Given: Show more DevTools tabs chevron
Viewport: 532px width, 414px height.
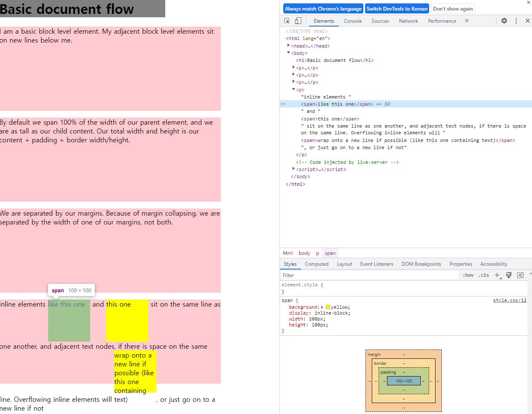Looking at the screenshot, I should pyautogui.click(x=467, y=21).
